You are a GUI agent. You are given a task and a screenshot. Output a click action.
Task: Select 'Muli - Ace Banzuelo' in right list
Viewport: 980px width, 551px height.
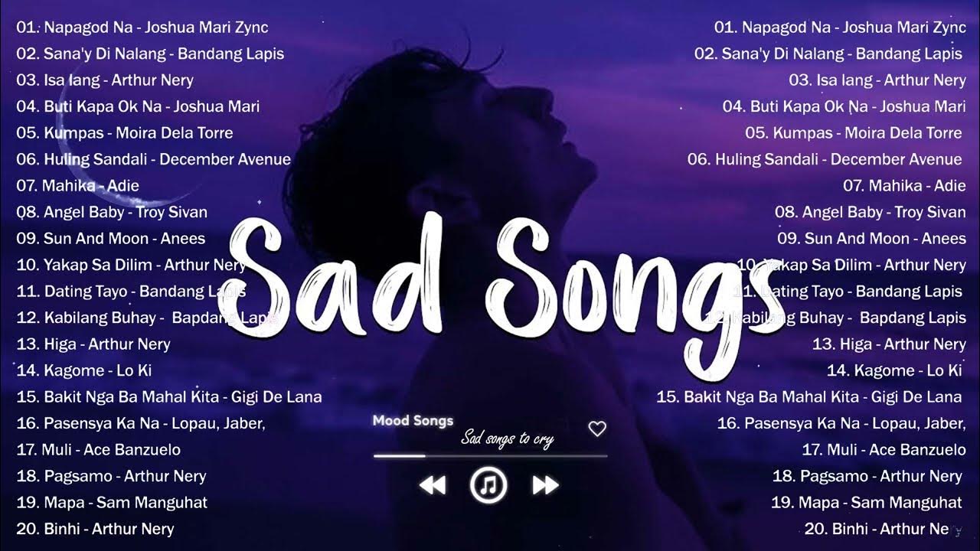tap(884, 450)
